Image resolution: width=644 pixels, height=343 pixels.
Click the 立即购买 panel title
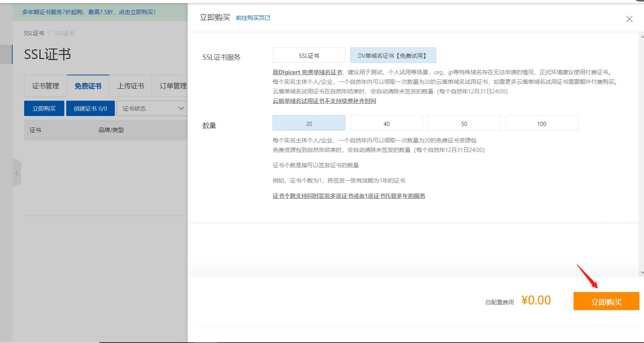pyautogui.click(x=215, y=18)
